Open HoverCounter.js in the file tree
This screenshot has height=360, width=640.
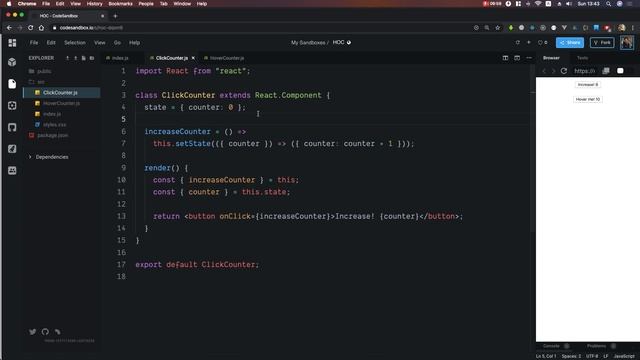click(x=62, y=103)
